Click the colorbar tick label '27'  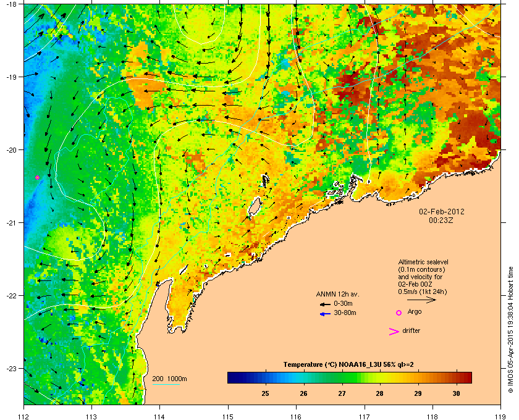point(342,393)
